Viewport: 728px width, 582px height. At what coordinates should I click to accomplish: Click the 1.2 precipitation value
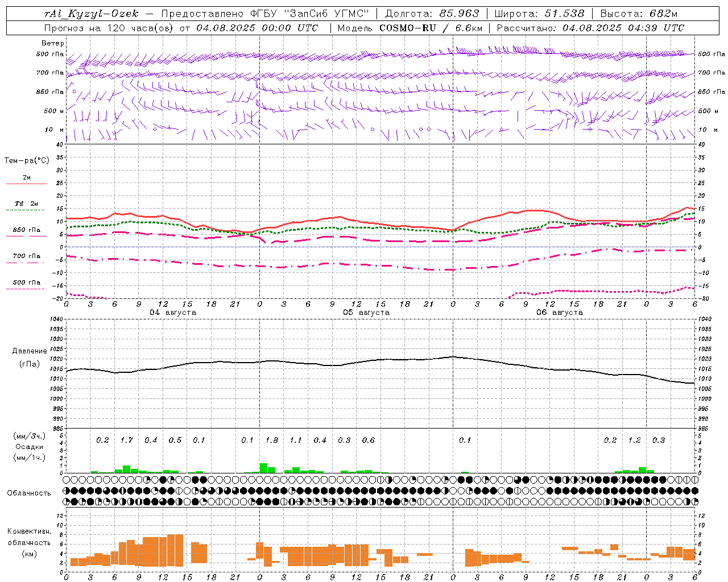tap(634, 440)
